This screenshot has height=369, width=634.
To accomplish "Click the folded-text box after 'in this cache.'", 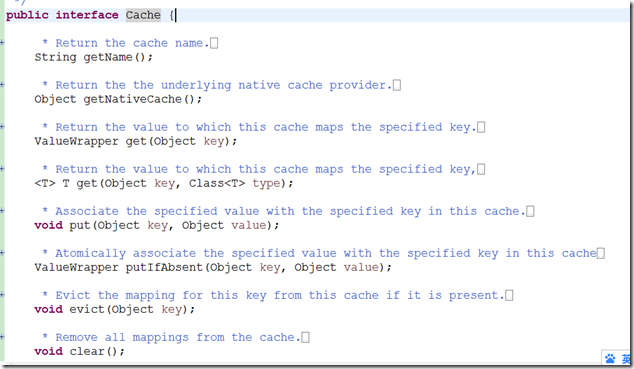I will click(x=530, y=211).
